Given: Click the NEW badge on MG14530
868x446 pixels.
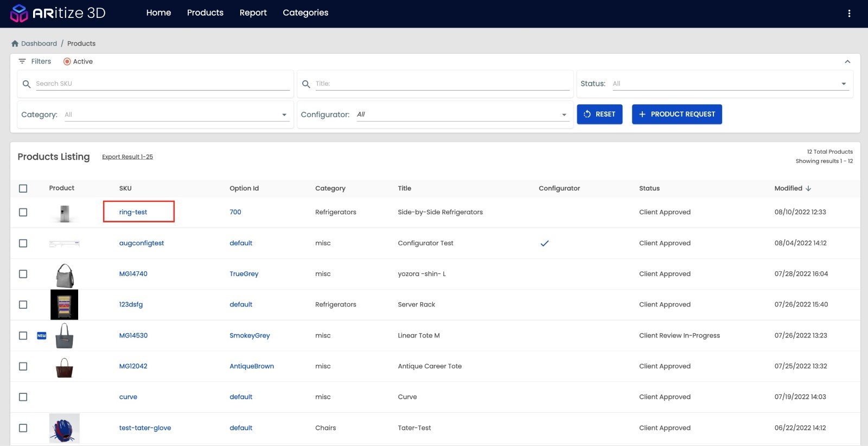Looking at the screenshot, I should coord(42,335).
